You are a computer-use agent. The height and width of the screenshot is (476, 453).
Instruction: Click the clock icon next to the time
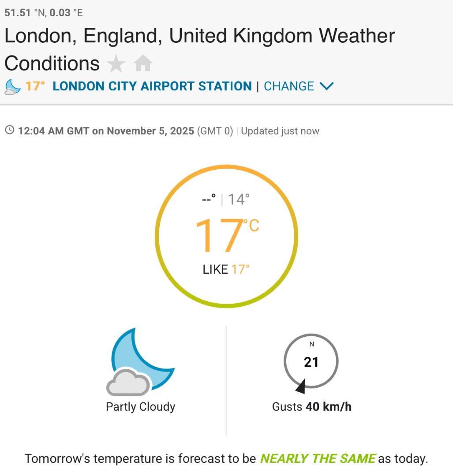tap(9, 130)
